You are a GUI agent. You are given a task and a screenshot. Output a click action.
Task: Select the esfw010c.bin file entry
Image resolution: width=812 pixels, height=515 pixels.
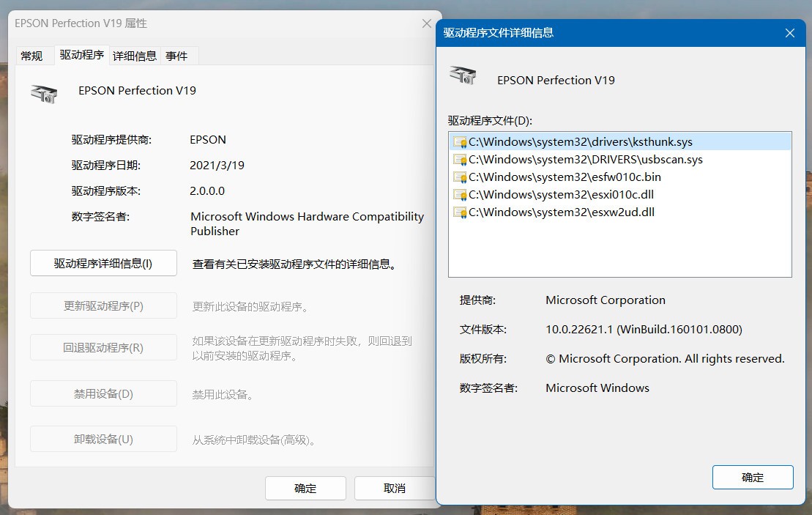620,177
